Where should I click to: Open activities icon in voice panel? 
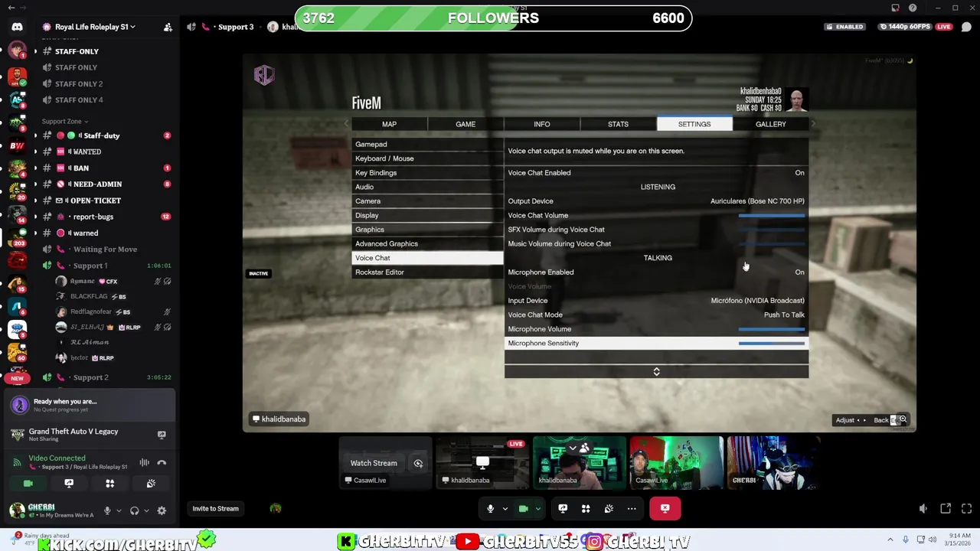pyautogui.click(x=109, y=484)
